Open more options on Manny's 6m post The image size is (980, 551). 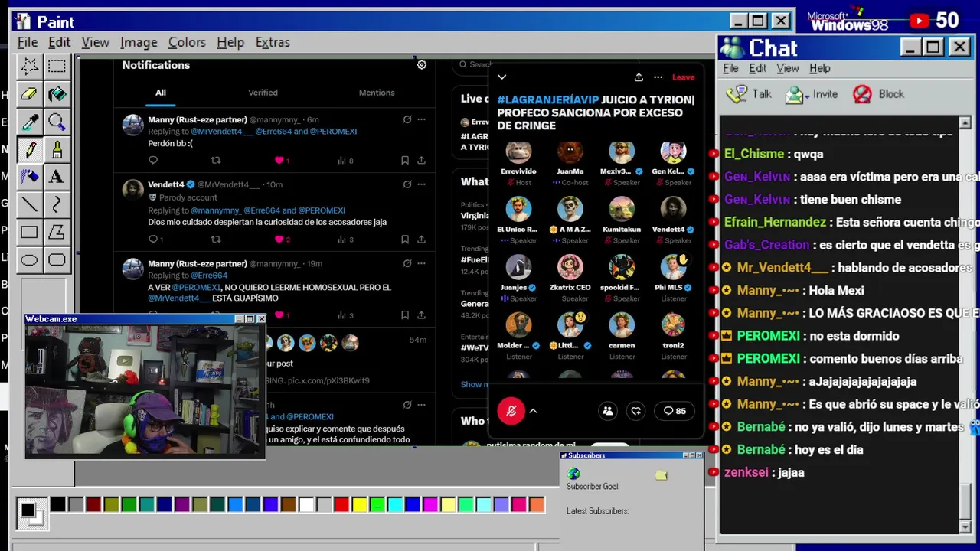(x=421, y=119)
